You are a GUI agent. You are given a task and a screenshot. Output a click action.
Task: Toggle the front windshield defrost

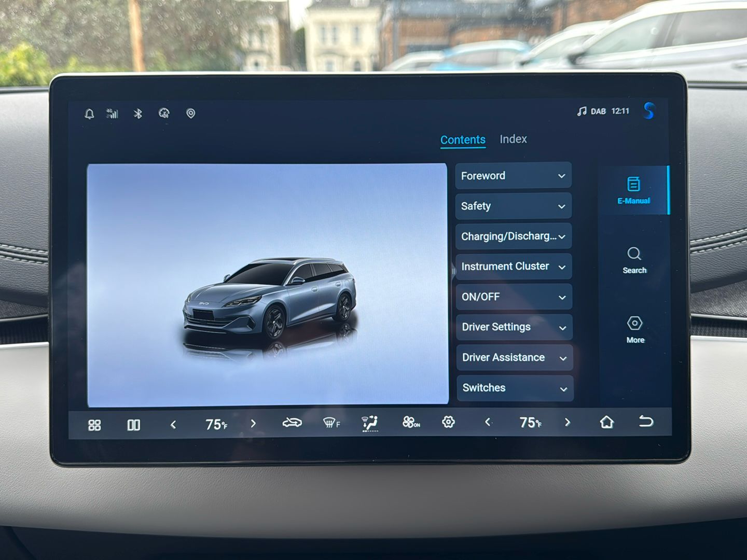[331, 423]
